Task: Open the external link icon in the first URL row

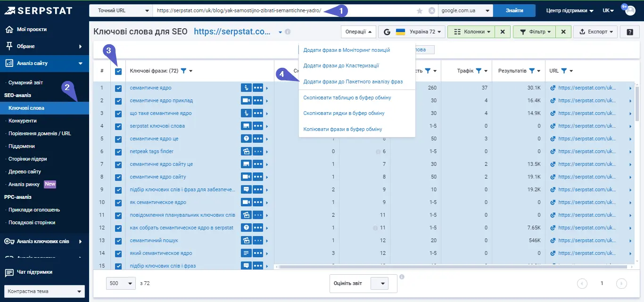Action: (x=553, y=88)
